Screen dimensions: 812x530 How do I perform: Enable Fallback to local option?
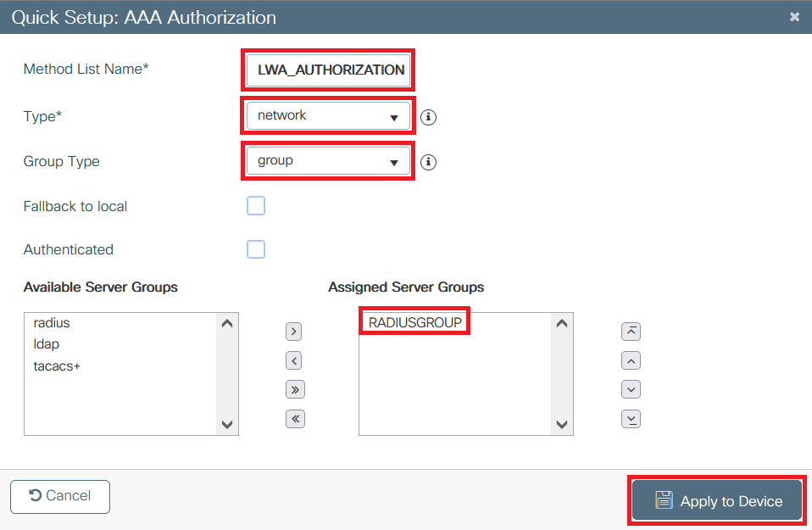(x=256, y=205)
